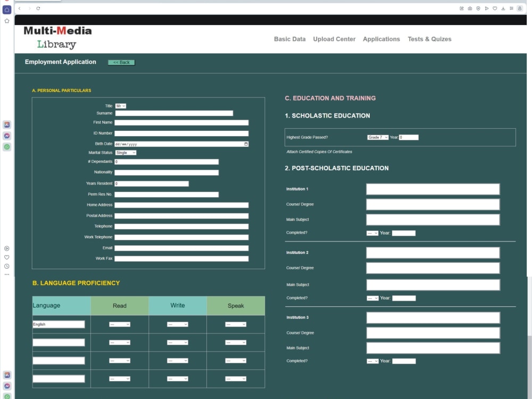Click the Nationality input field
532x399 pixels.
pos(167,172)
